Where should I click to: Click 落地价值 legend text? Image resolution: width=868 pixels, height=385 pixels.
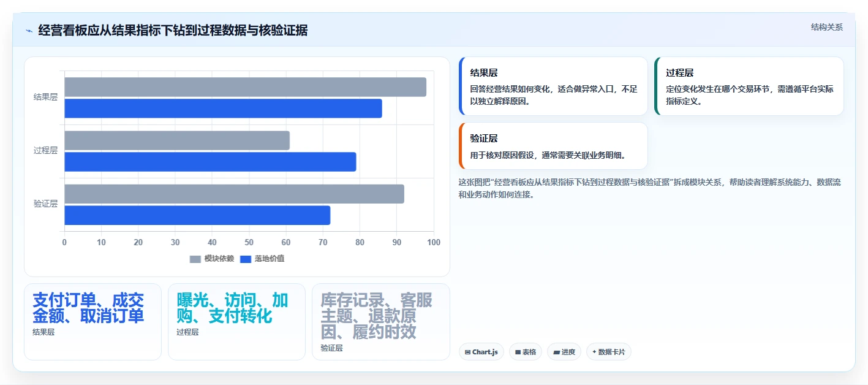(270, 259)
